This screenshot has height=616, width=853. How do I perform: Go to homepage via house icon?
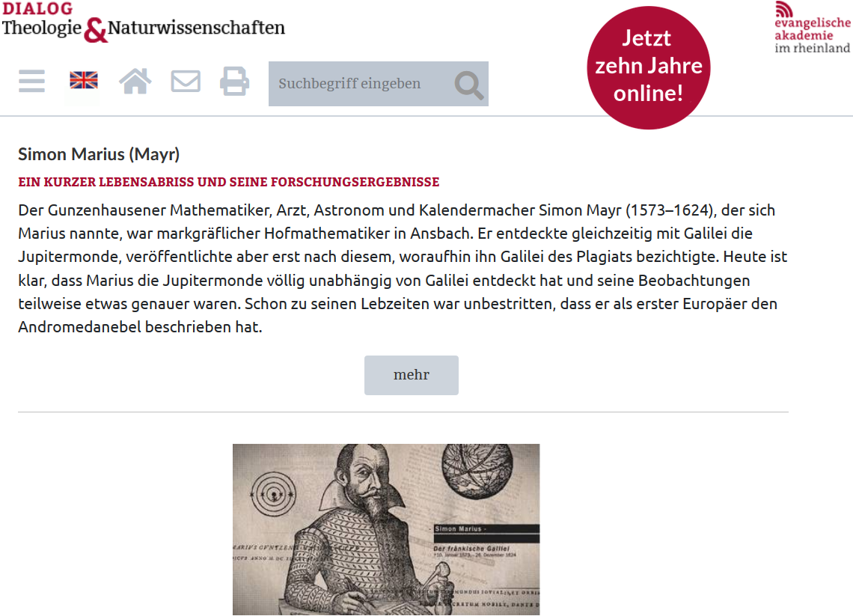(x=135, y=81)
